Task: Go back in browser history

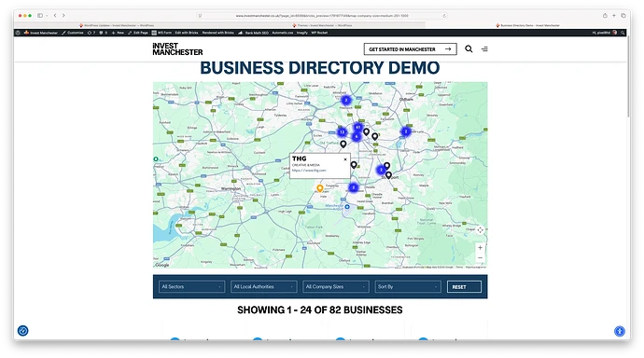Action: point(55,16)
